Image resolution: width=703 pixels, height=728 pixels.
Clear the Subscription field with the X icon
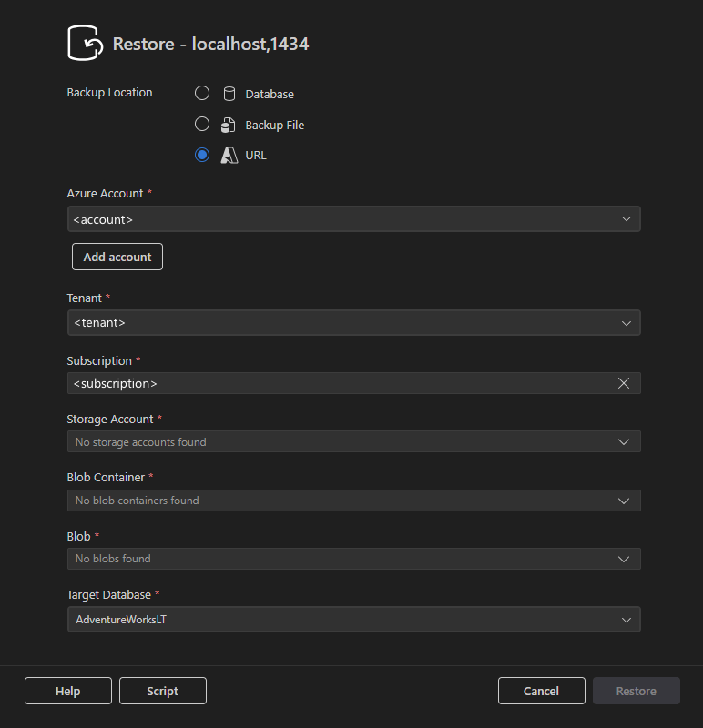point(624,382)
